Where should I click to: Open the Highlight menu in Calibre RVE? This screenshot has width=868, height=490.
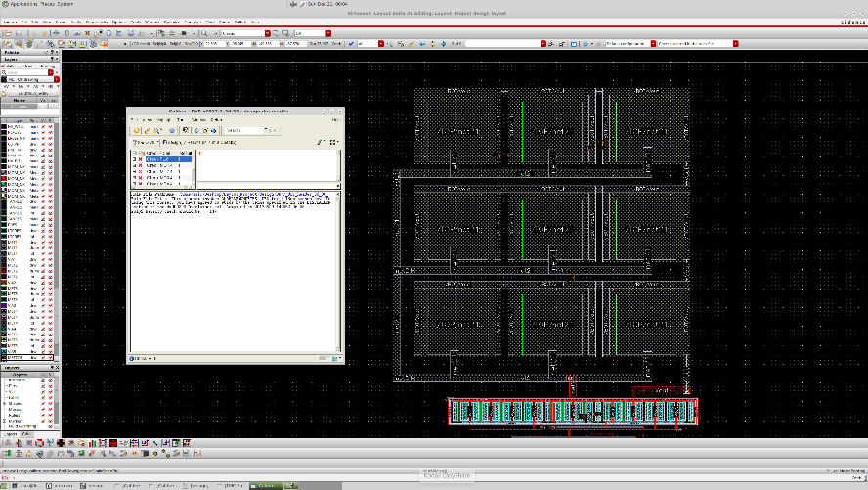coord(162,120)
